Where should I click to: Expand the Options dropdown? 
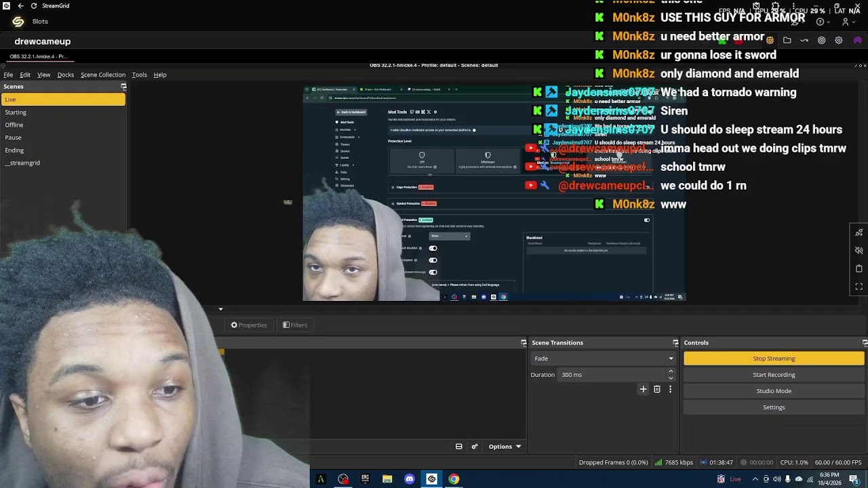pyautogui.click(x=505, y=447)
